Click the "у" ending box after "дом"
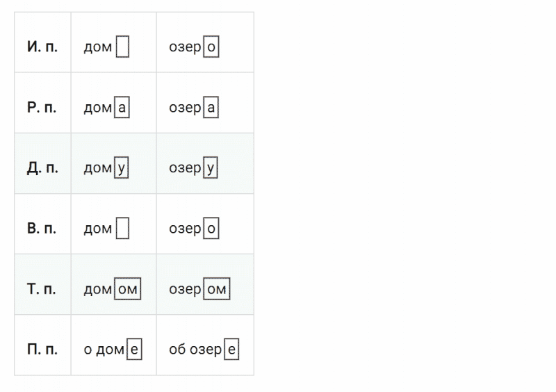The image size is (556, 392). (x=122, y=168)
